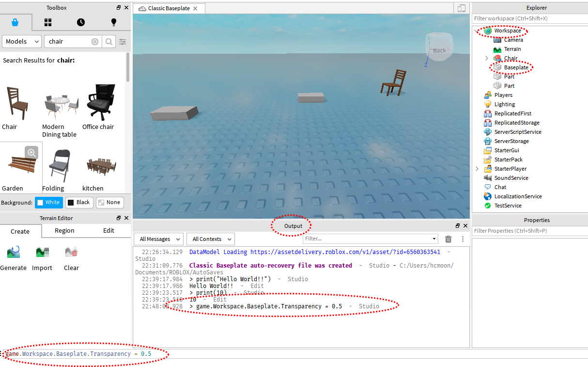Undock the Toolbox panel

tap(119, 8)
